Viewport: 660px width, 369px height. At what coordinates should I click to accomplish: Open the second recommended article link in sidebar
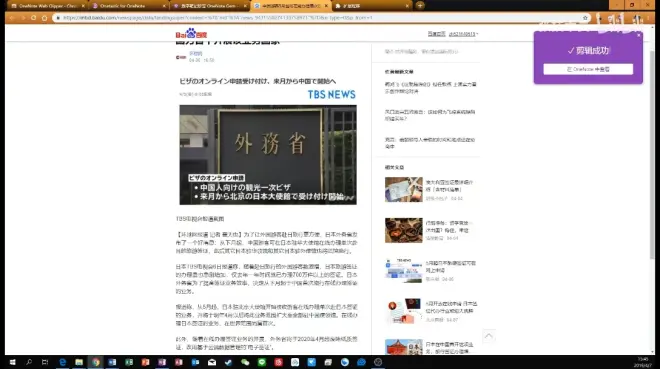pos(430,115)
